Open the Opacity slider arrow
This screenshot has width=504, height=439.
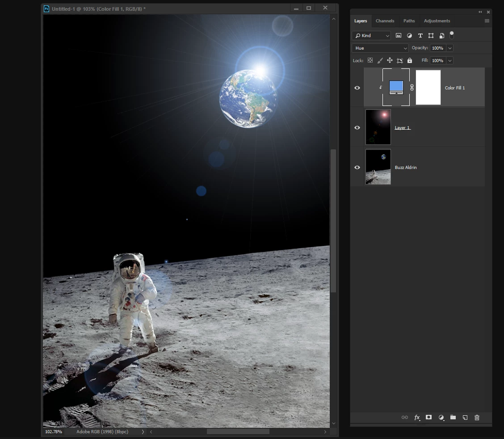point(450,48)
